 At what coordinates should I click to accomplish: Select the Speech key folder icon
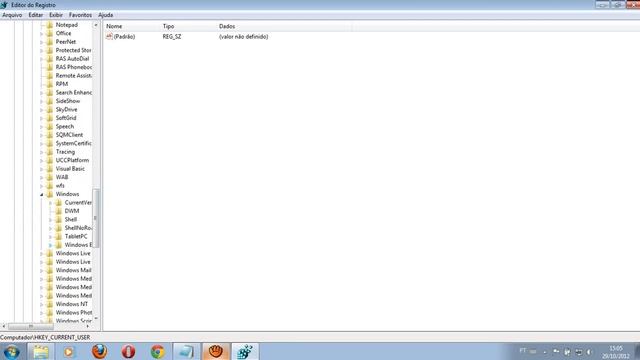coord(50,127)
